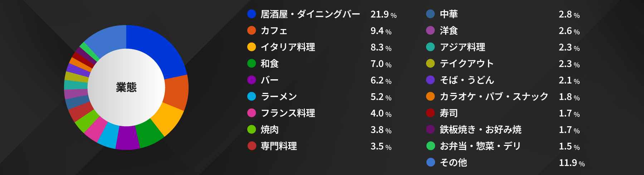Click the カラオケ・パブ・スナック legend label
Image resolution: width=644 pixels, height=175 pixels.
pos(494,96)
